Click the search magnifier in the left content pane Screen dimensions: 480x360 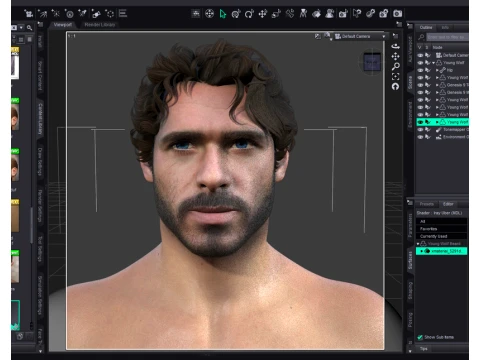pyautogui.click(x=30, y=28)
